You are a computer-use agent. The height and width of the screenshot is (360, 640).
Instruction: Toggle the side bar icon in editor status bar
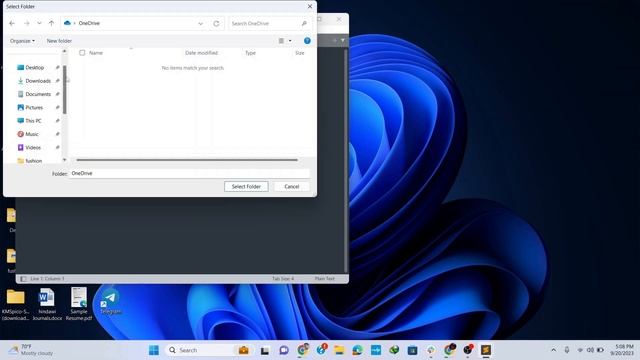pos(23,279)
